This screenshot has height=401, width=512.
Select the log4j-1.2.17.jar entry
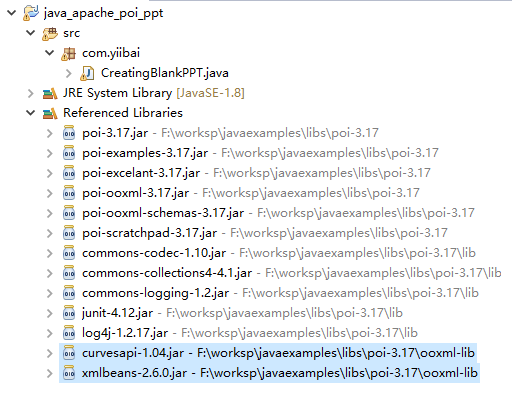coord(125,333)
